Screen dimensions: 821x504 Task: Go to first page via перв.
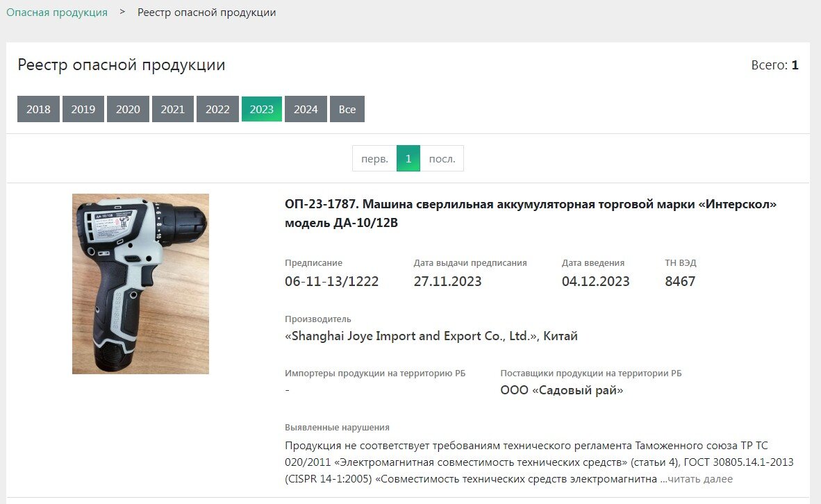(374, 158)
